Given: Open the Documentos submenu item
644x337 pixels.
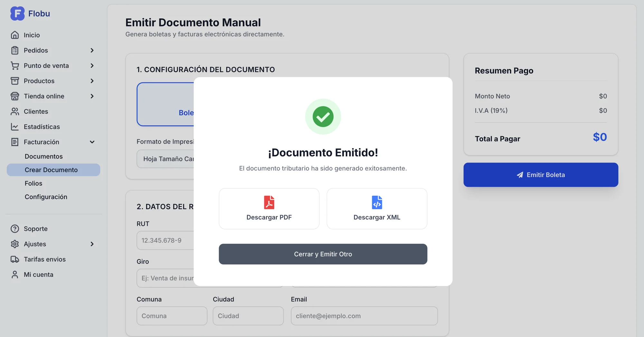Looking at the screenshot, I should [44, 156].
